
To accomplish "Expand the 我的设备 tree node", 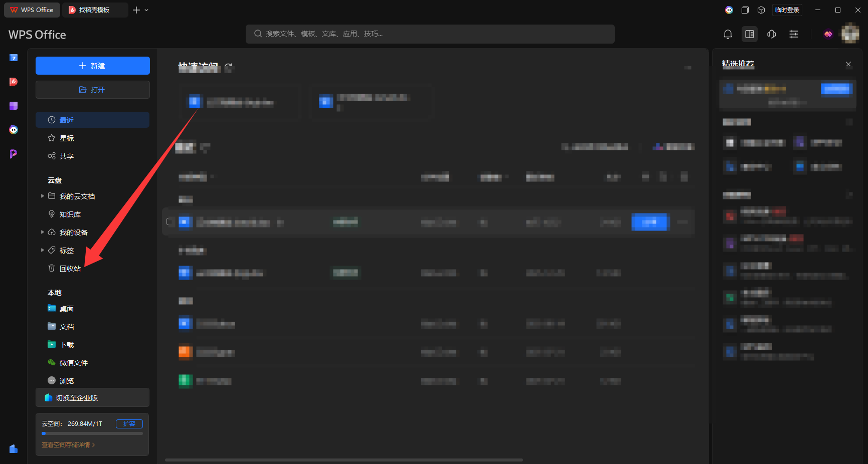I will pyautogui.click(x=43, y=232).
